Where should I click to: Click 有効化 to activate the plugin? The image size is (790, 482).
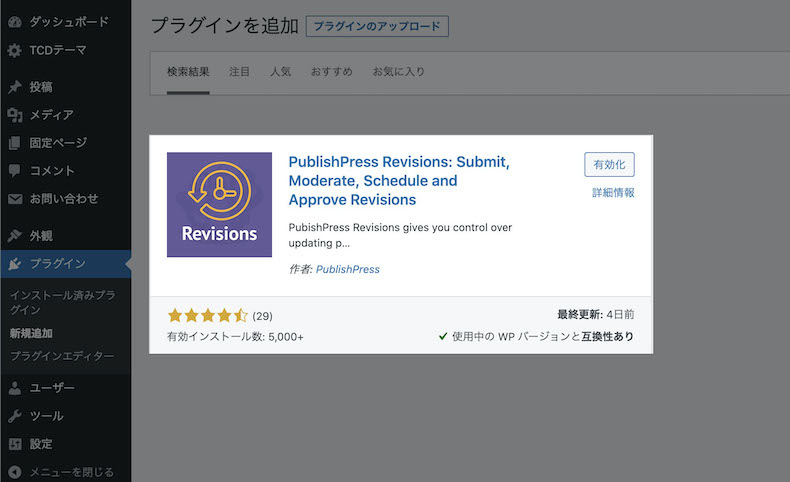pos(609,165)
